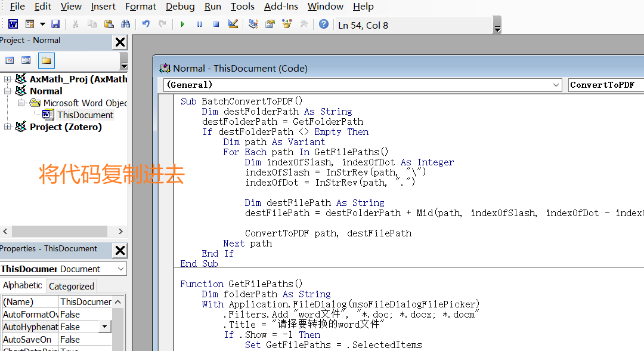This screenshot has width=644, height=351.
Task: Open Visual Basic Help question mark icon
Action: [x=324, y=24]
